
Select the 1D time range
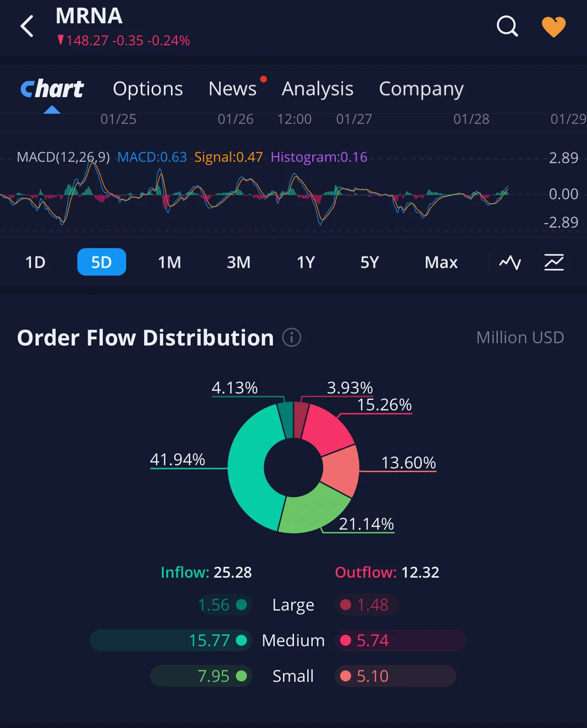[35, 262]
